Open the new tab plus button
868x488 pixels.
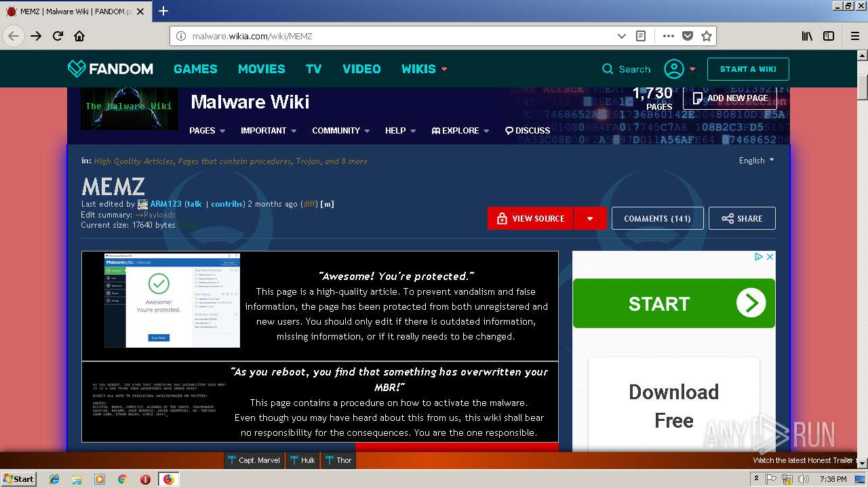[163, 11]
